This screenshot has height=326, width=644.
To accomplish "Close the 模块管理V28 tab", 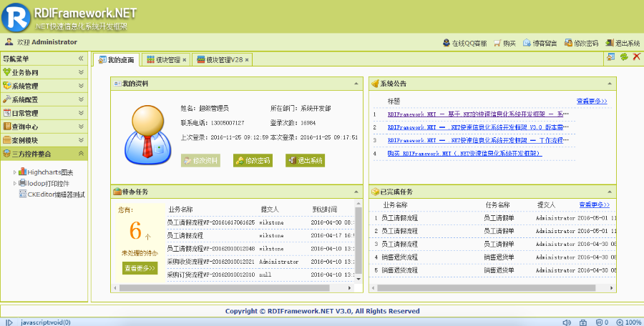I will tap(247, 60).
